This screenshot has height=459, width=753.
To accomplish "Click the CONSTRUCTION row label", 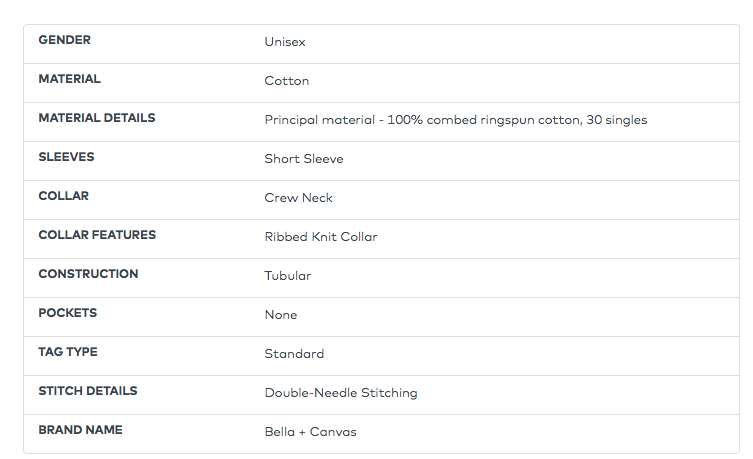I will pyautogui.click(x=88, y=274).
